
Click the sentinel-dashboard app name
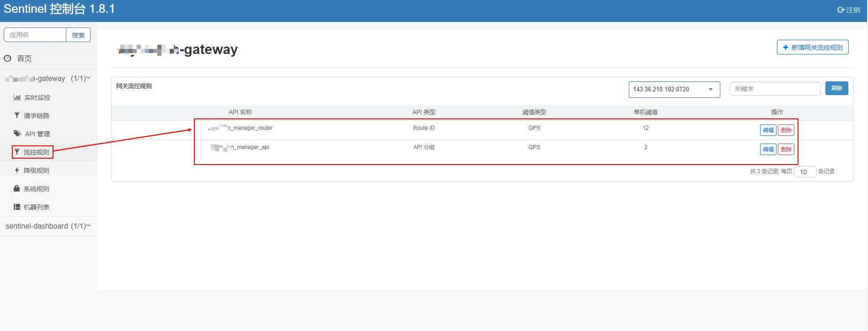[x=37, y=226]
